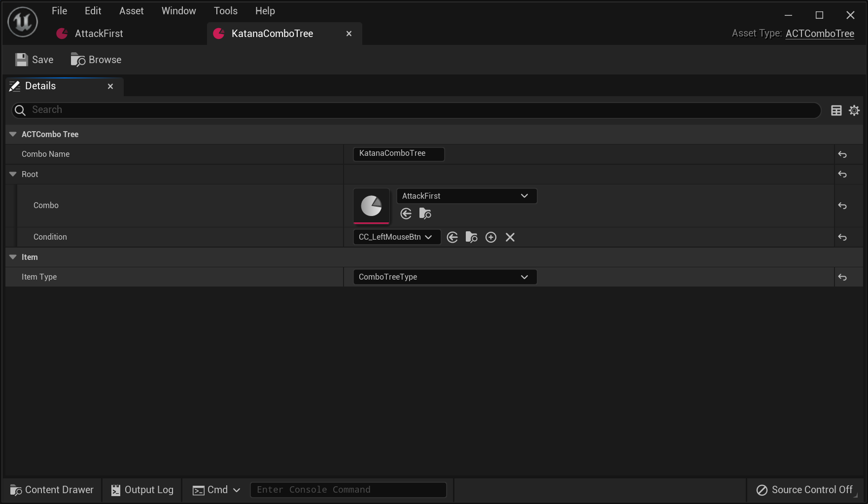Viewport: 868px width, 504px height.
Task: Collapse the ACTCombo Tree section
Action: pyautogui.click(x=13, y=134)
